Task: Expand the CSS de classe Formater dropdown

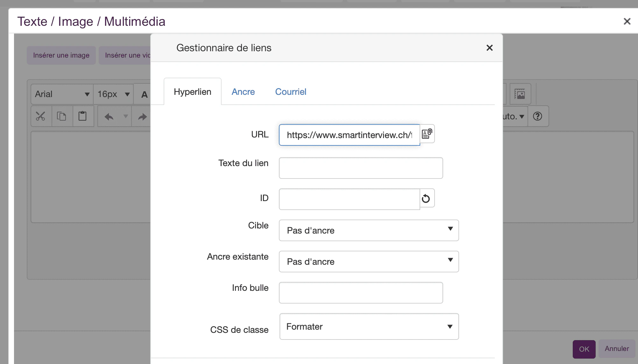Action: tap(369, 326)
